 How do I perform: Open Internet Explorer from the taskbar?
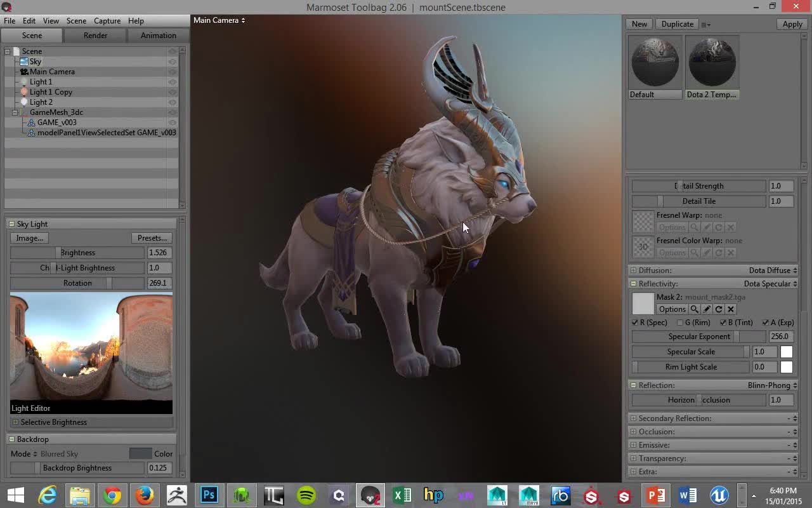point(48,495)
